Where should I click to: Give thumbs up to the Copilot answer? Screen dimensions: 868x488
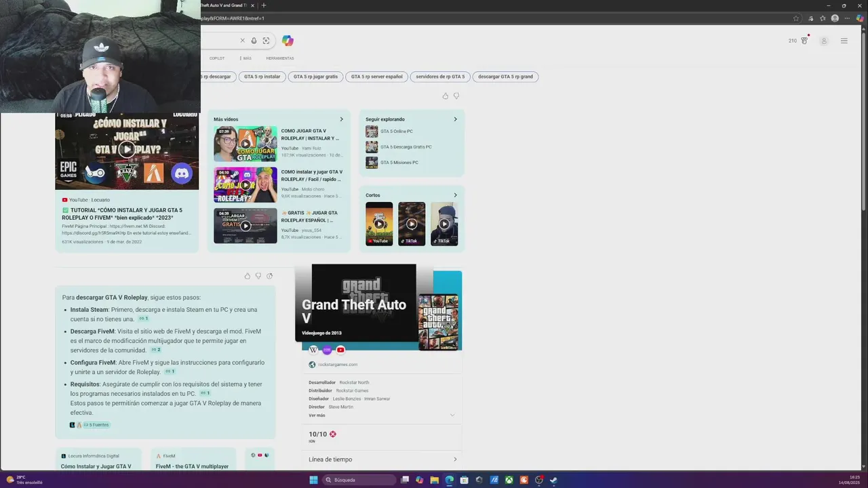[x=247, y=276]
